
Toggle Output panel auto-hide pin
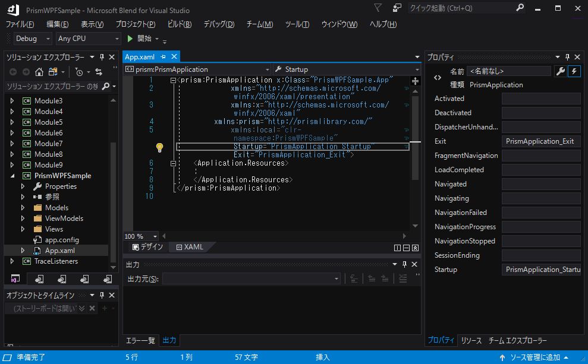pos(405,264)
